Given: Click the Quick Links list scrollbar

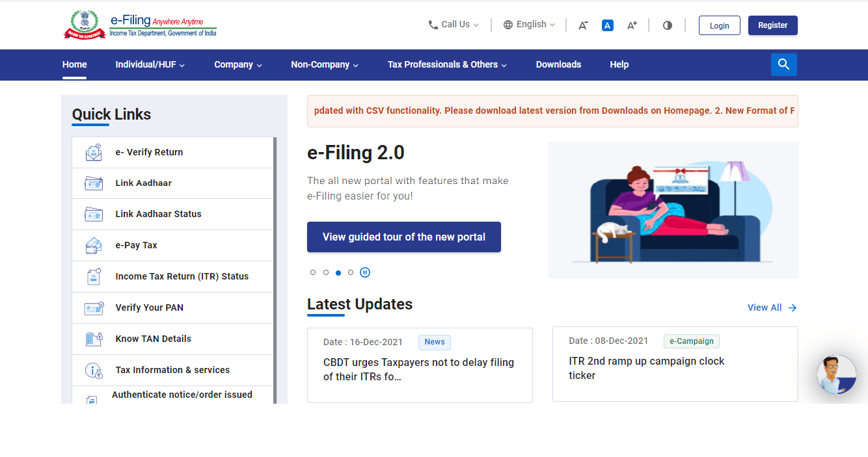Looking at the screenshot, I should [275, 270].
